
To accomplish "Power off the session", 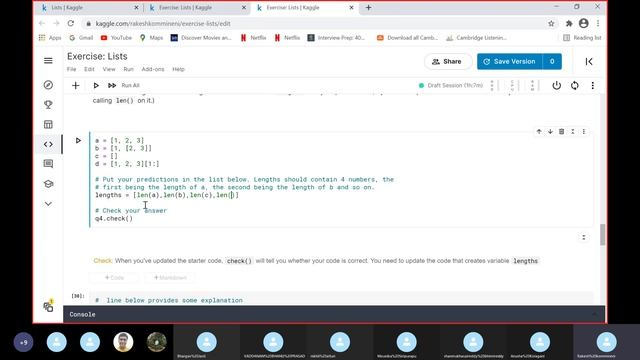I will tap(556, 85).
